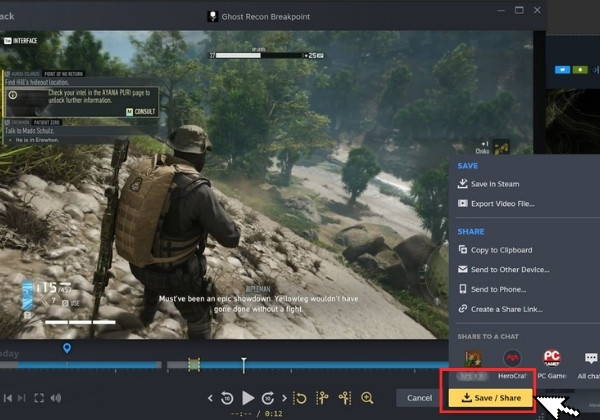
Task: Click the yellow Save / Share button
Action: point(491,398)
